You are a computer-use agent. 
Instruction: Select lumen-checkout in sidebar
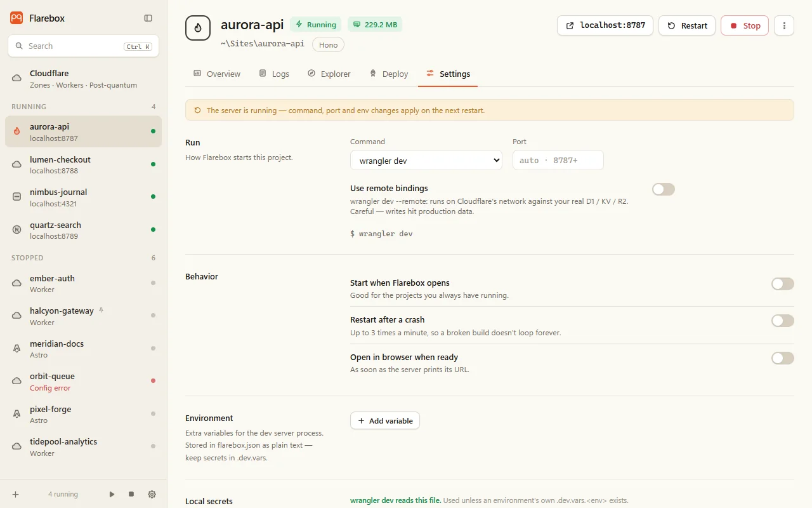[83, 164]
